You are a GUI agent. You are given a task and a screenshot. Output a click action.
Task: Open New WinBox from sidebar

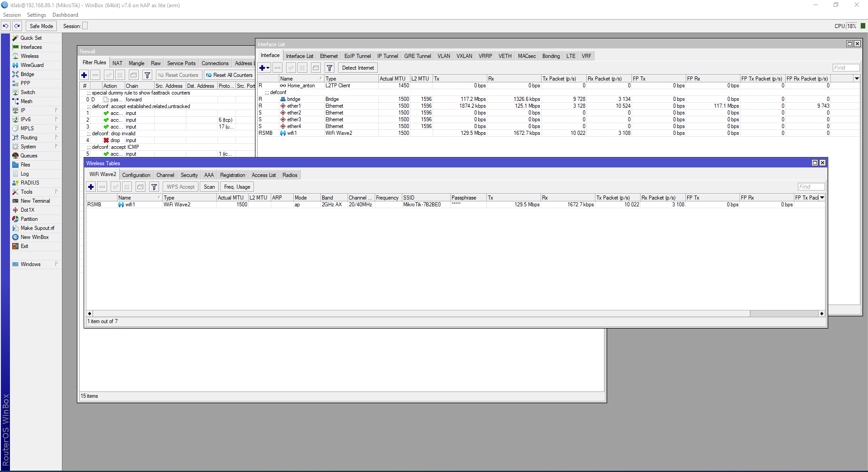pos(34,237)
